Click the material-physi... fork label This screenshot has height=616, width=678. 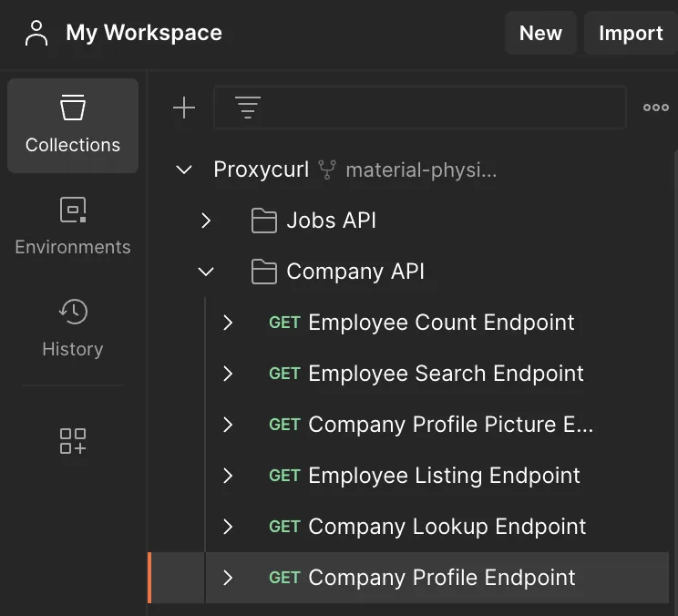point(421,169)
